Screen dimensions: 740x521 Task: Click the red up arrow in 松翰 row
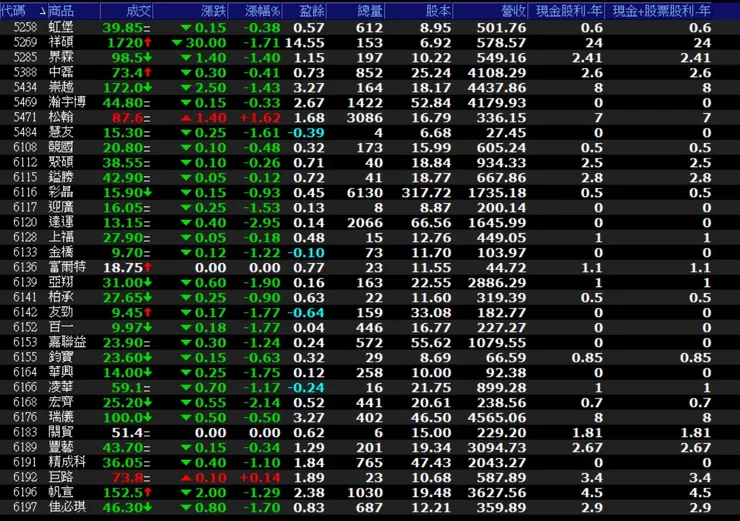(186, 118)
